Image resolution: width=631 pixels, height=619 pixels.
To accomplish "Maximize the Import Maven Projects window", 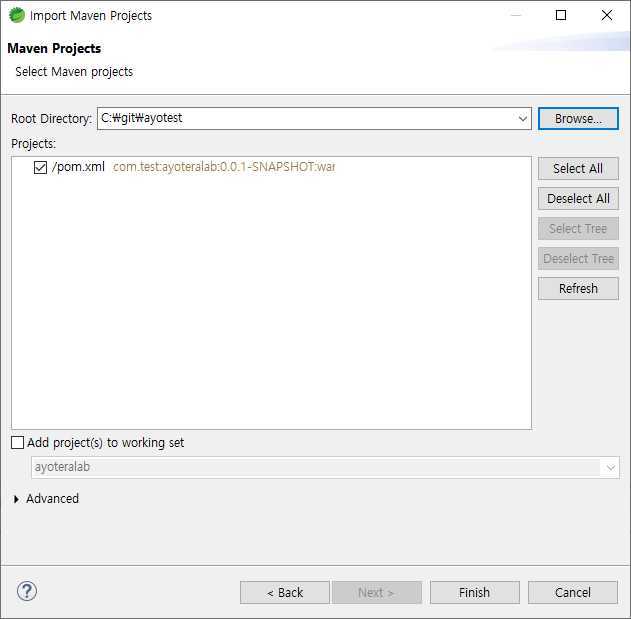I will pyautogui.click(x=561, y=15).
